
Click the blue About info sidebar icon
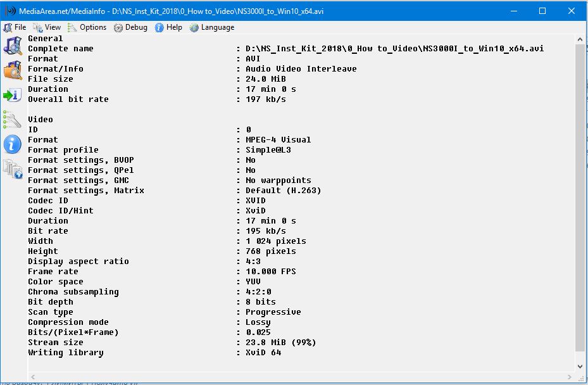[x=13, y=144]
